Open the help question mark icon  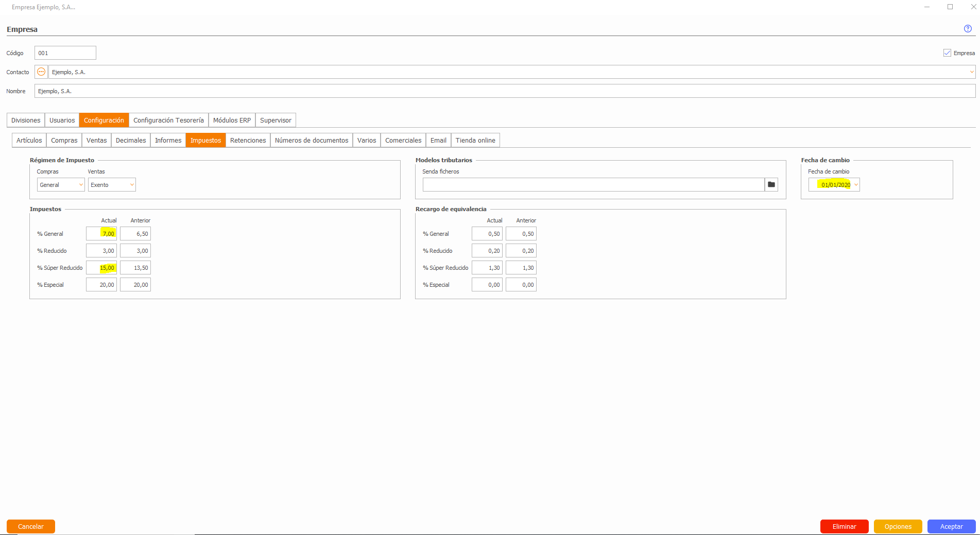click(x=968, y=29)
